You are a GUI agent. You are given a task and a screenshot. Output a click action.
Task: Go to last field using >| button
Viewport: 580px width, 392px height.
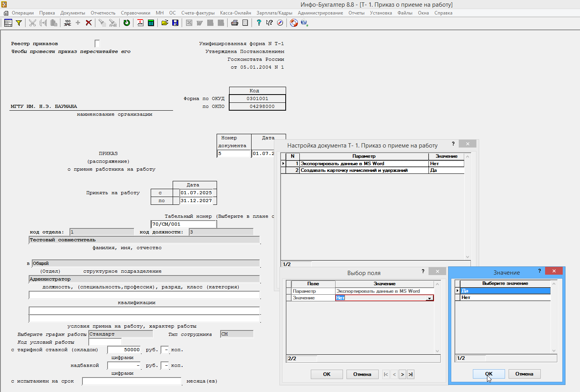[410, 374]
